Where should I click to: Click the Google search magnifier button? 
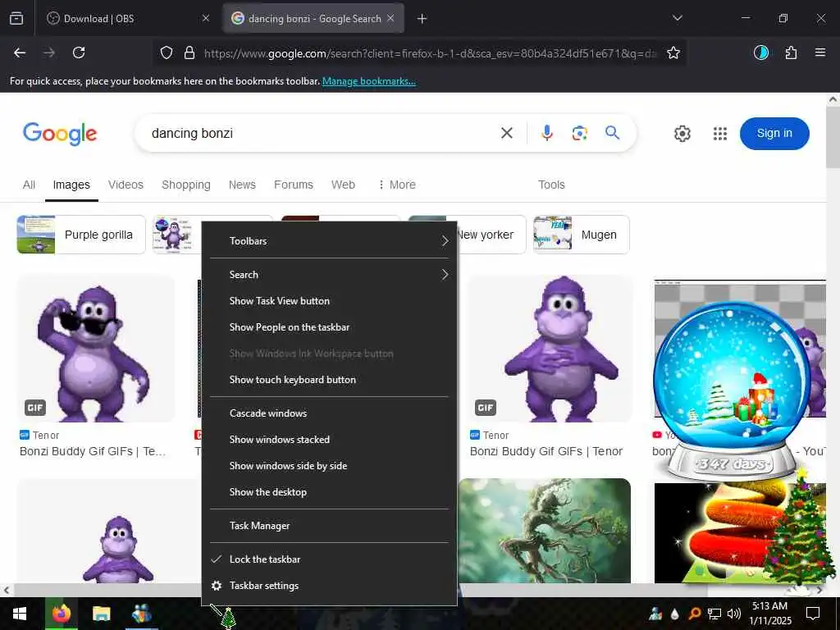coord(612,132)
